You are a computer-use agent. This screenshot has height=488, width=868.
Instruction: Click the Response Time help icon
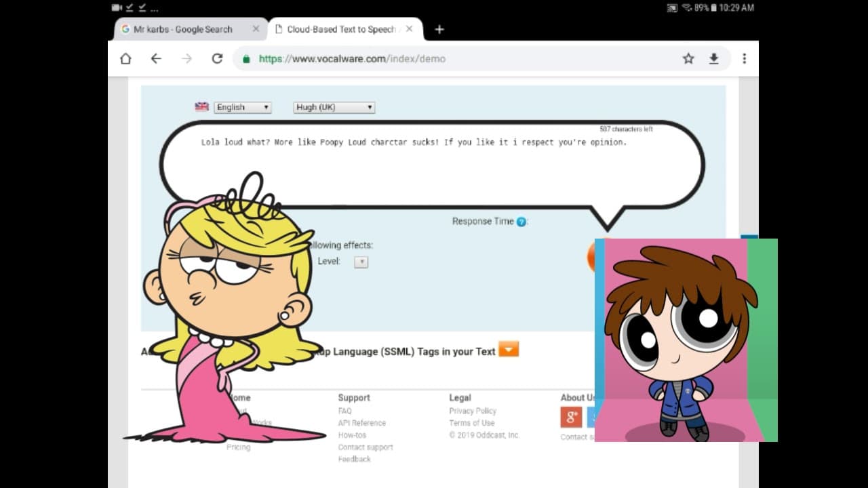pos(521,222)
